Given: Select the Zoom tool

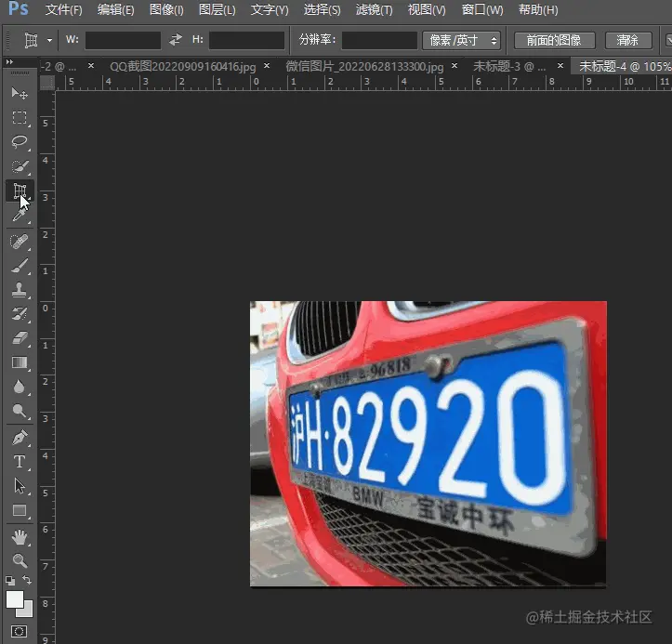Looking at the screenshot, I should (x=20, y=560).
